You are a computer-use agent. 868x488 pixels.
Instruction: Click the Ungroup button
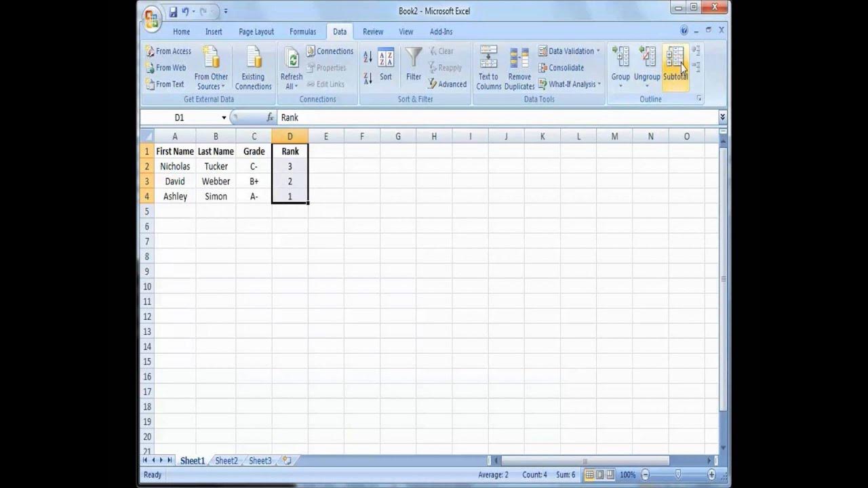[647, 66]
